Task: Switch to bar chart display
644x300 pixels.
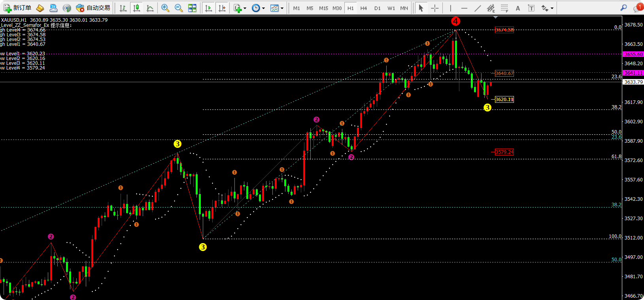Action: pos(123,8)
